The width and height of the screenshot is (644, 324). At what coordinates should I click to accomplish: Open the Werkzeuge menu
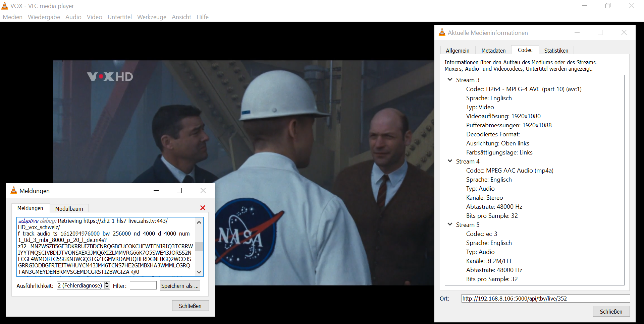tap(152, 17)
